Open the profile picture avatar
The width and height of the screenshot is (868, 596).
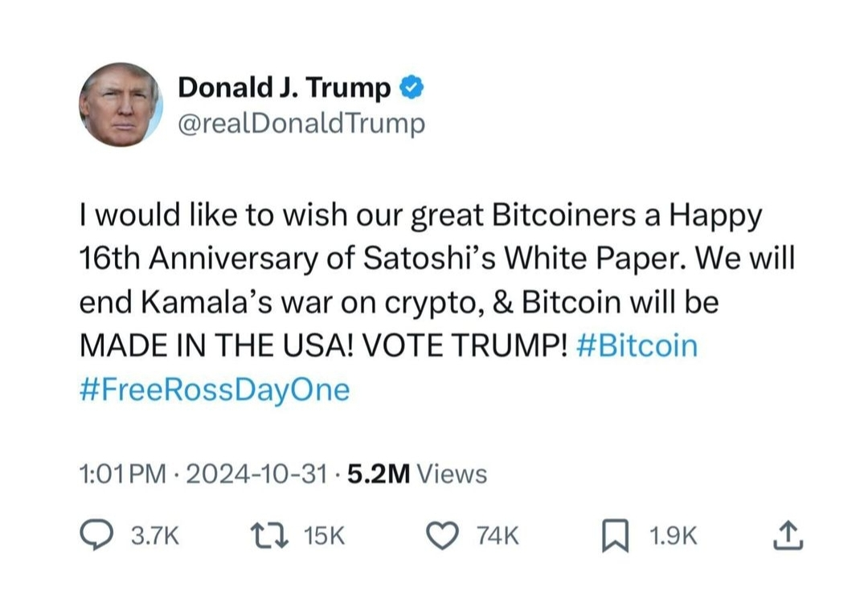point(121,104)
